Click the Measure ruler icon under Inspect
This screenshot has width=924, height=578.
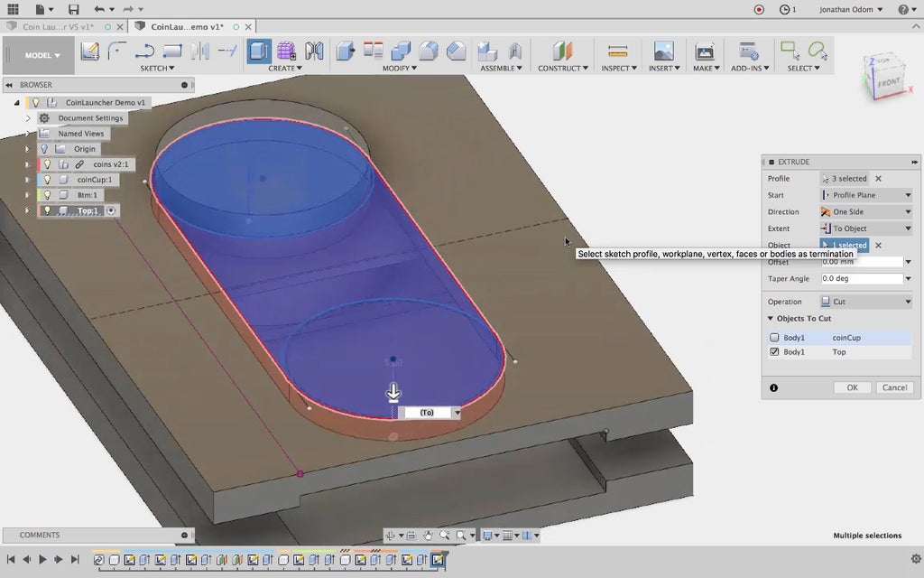[x=617, y=51]
